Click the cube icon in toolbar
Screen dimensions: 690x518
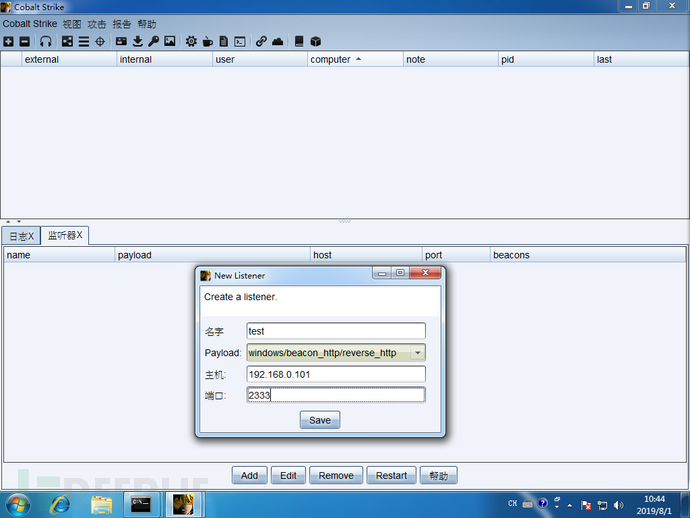pos(316,41)
